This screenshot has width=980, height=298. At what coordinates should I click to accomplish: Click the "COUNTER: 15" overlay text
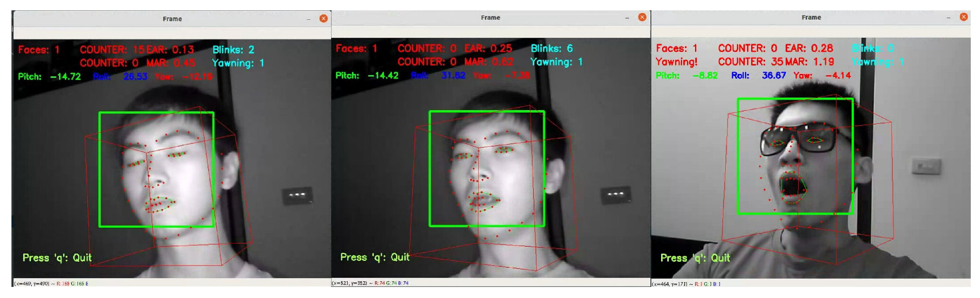pos(112,50)
